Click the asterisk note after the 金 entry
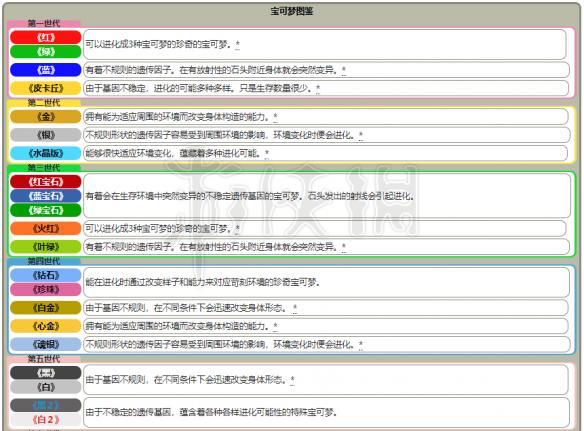This screenshot has height=431, width=584. [x=275, y=117]
